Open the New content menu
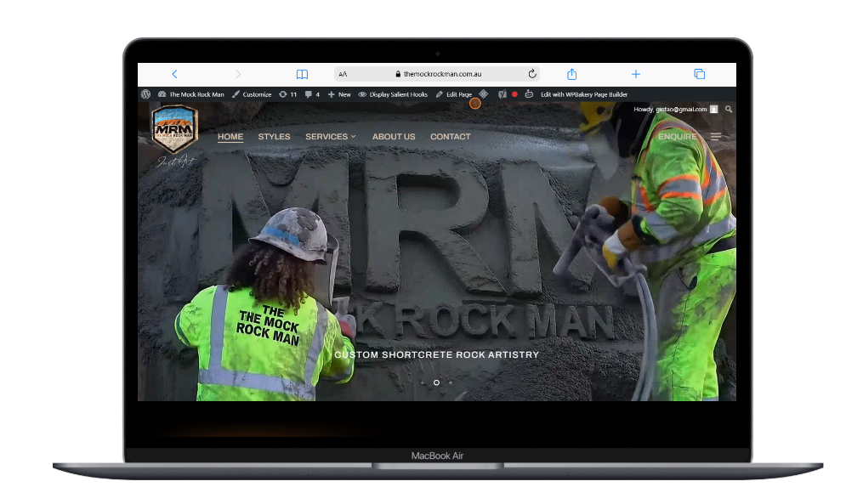Screen dimensions: 846x504 tap(339, 94)
